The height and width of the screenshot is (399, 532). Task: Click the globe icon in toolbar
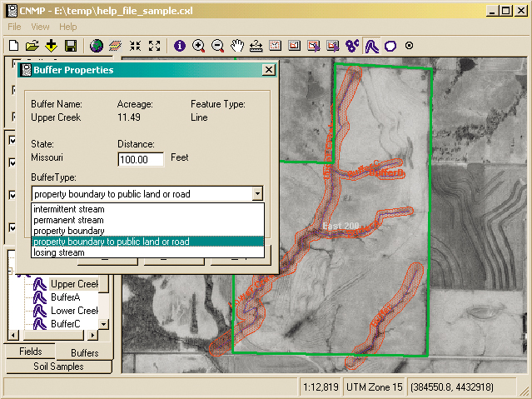click(97, 46)
